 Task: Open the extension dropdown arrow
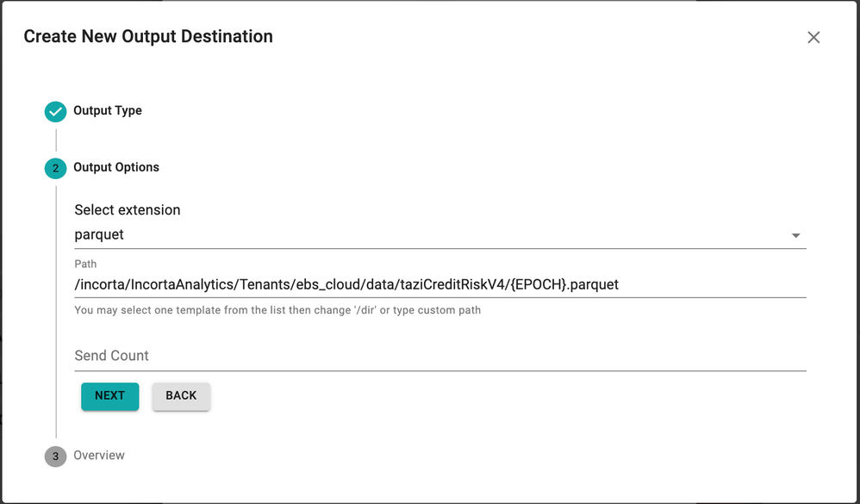click(x=795, y=235)
